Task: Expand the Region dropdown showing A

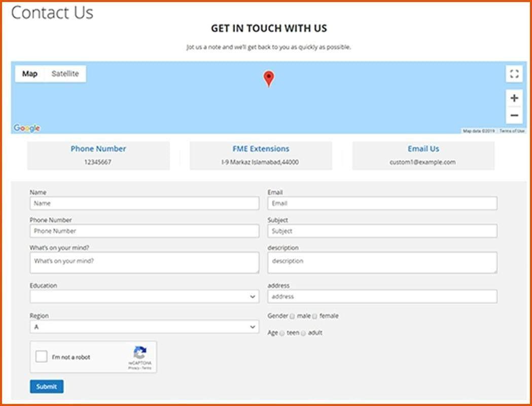Action: [x=144, y=327]
